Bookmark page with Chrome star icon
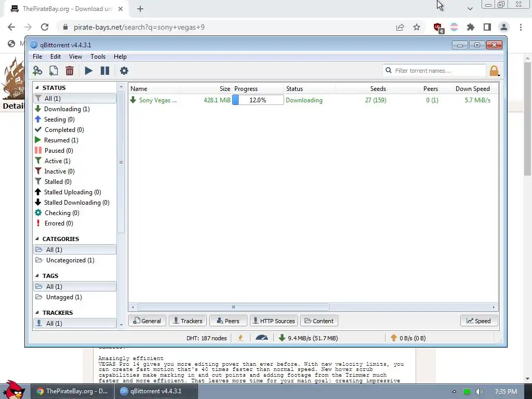The height and width of the screenshot is (399, 532). point(417,27)
